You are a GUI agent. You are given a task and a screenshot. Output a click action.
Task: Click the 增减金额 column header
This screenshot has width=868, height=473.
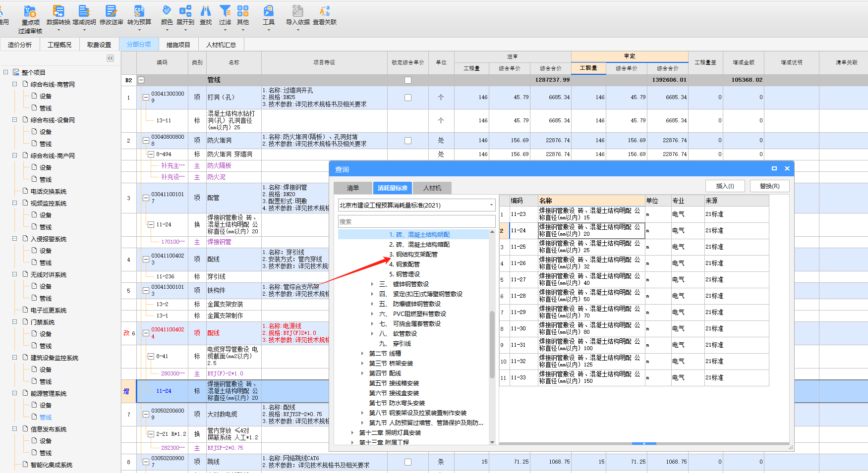[744, 62]
